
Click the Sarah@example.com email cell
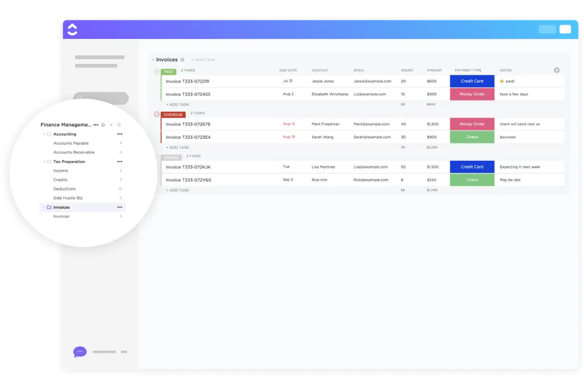[x=372, y=137]
